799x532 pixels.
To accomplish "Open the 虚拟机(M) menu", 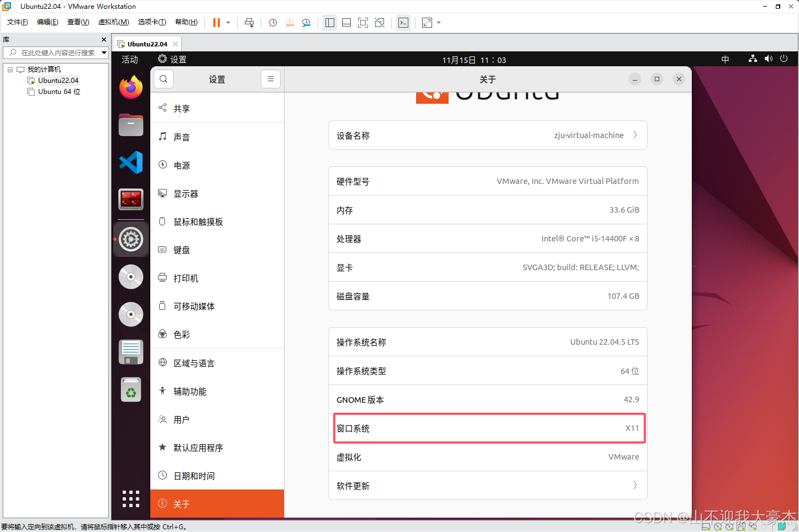I will [113, 22].
